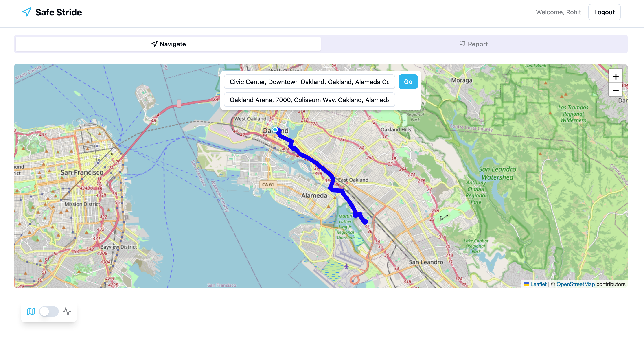Image resolution: width=644 pixels, height=346 pixels.
Task: Click the CA 61 highway label on the map
Action: coord(268,184)
